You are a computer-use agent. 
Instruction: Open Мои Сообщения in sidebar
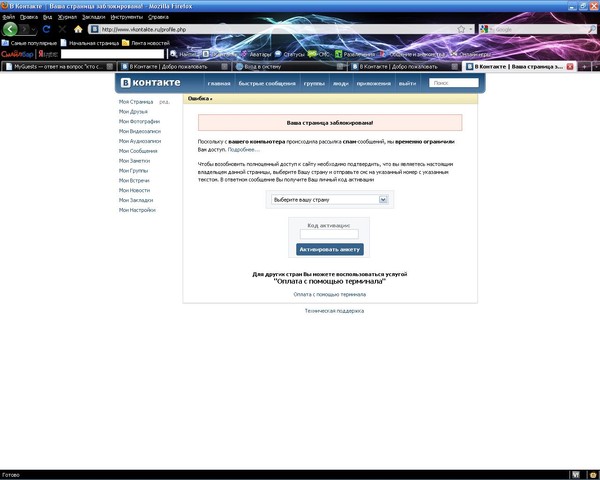tap(138, 151)
